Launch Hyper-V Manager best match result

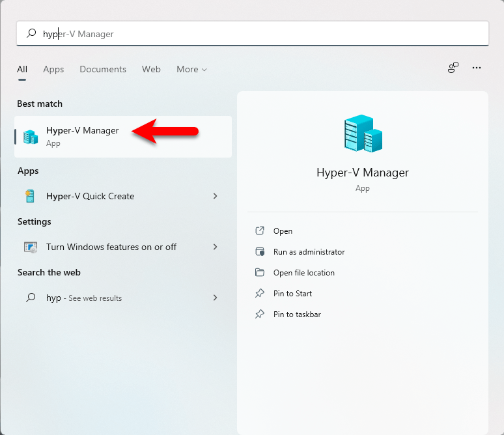point(123,137)
